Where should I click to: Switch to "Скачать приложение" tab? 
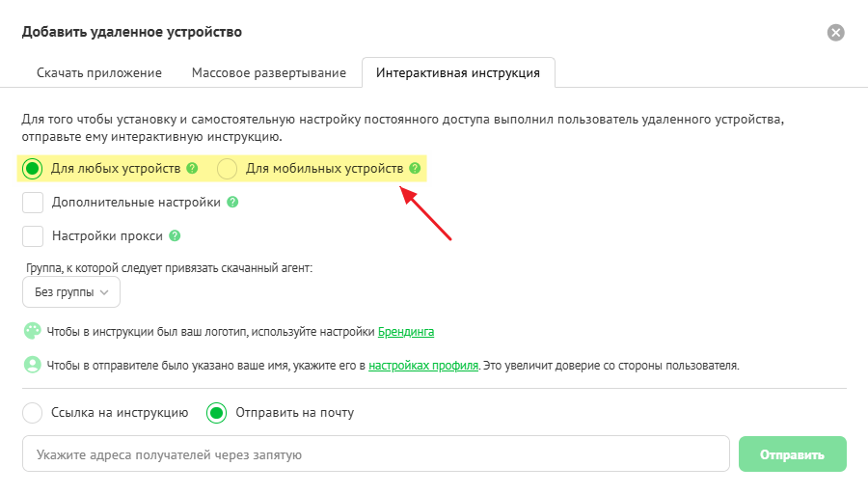click(x=99, y=72)
